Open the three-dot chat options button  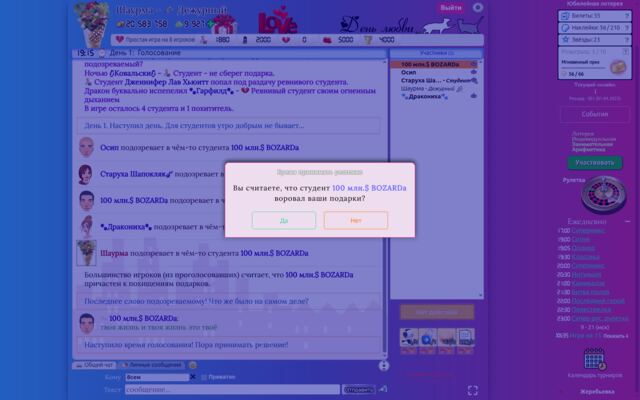[x=384, y=366]
